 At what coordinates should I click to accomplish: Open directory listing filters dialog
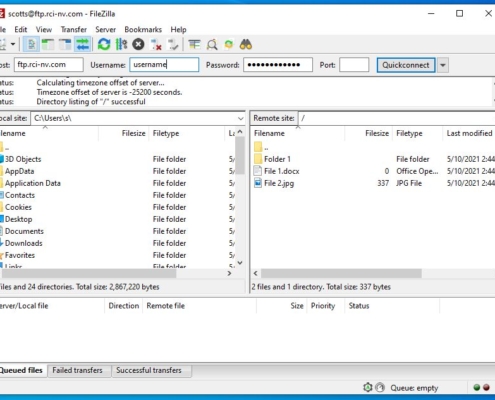tap(194, 44)
